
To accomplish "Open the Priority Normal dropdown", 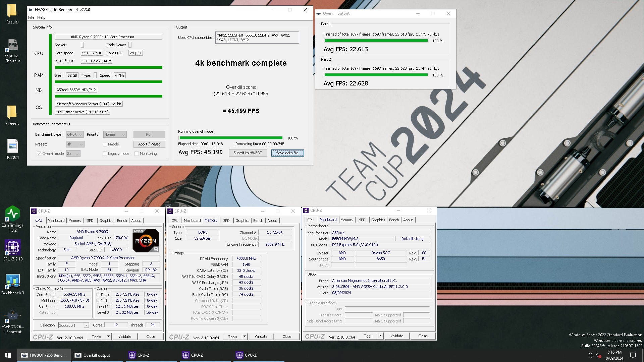I will (x=115, y=134).
